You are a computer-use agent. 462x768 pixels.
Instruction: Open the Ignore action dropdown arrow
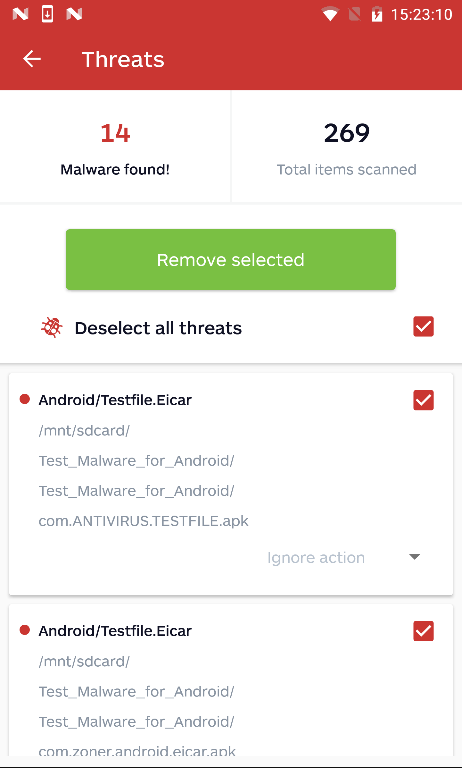pos(414,557)
